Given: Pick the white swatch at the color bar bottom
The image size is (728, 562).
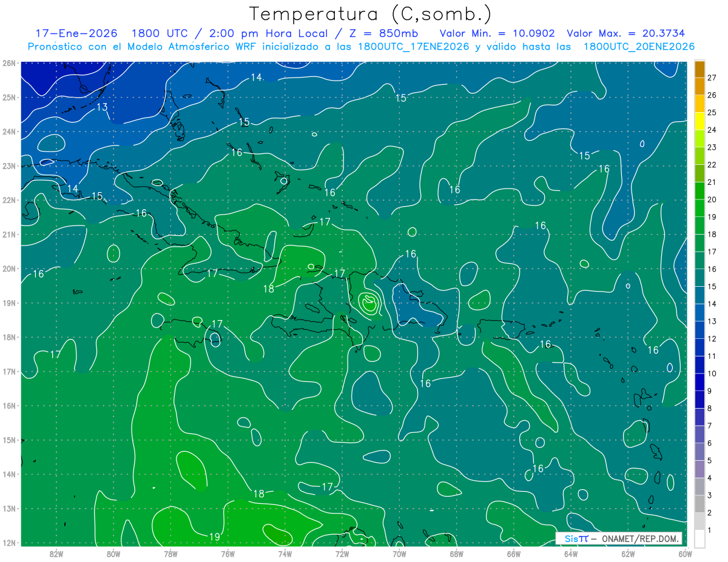Looking at the screenshot, I should pos(699,538).
